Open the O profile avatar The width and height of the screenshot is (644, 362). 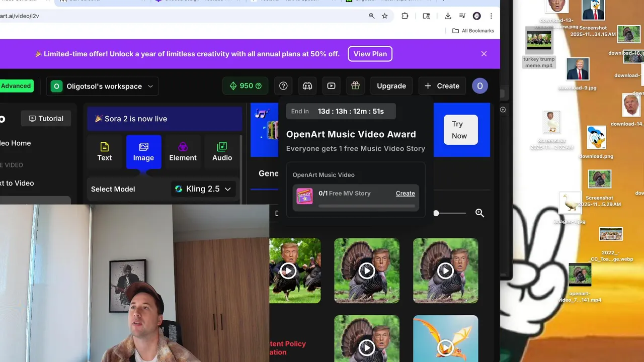[x=480, y=86]
